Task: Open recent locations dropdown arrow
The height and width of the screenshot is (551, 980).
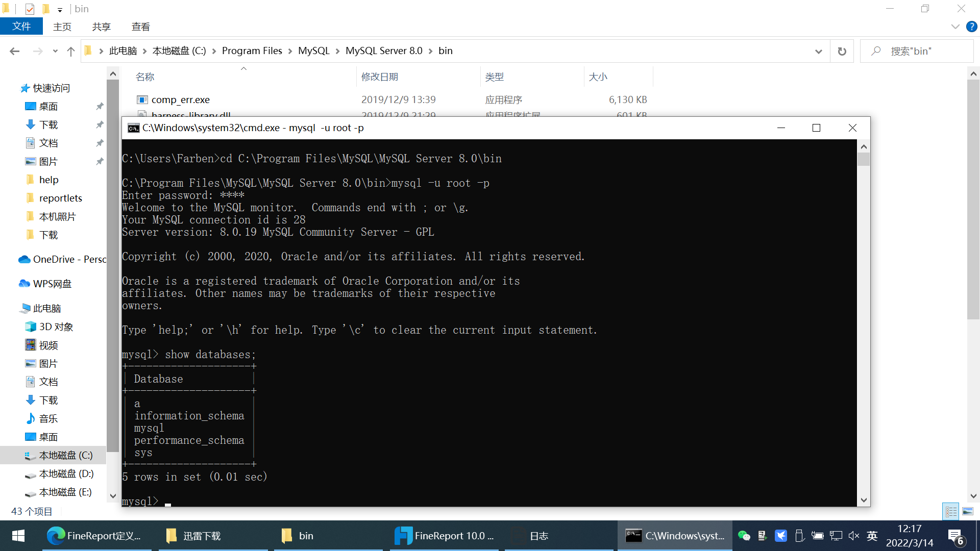Action: [x=55, y=51]
